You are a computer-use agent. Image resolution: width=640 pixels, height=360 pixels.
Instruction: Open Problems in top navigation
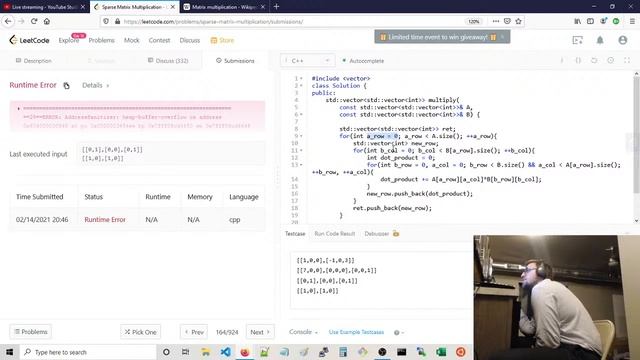click(x=101, y=40)
